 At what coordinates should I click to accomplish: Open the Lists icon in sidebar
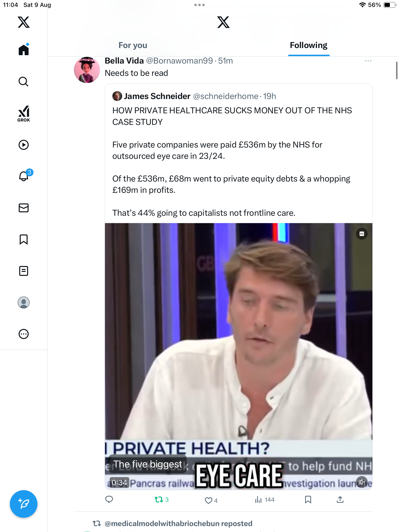pyautogui.click(x=24, y=271)
